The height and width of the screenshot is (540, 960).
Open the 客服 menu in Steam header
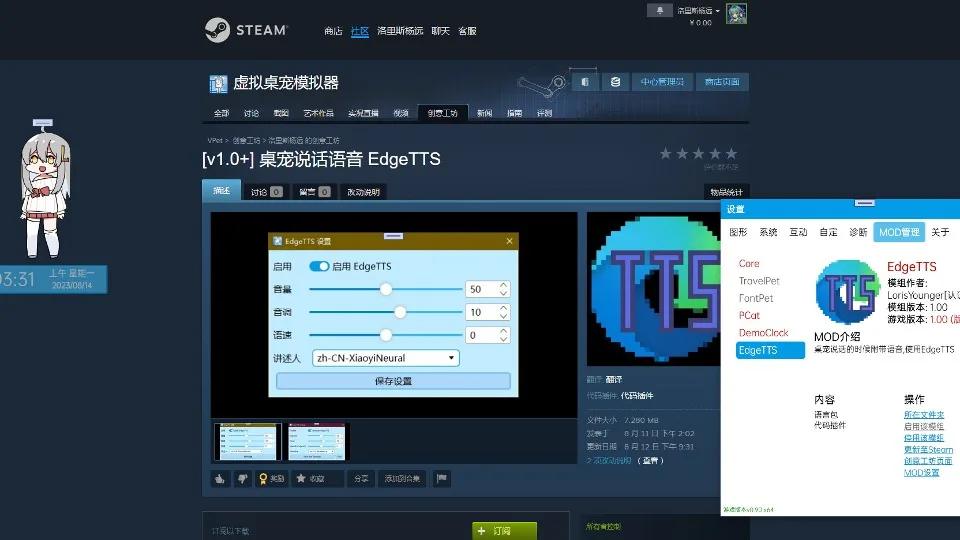tap(467, 31)
